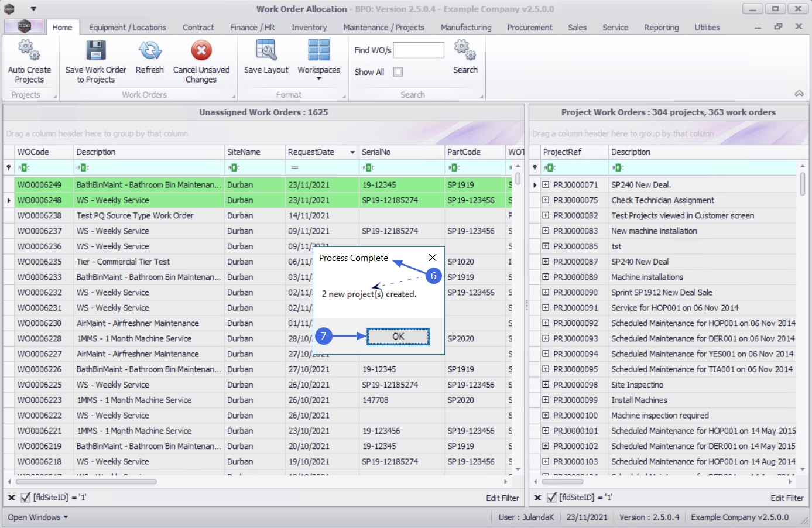Viewport: 812px width, 528px height.
Task: Expand project PRJ0000075
Action: pos(546,200)
